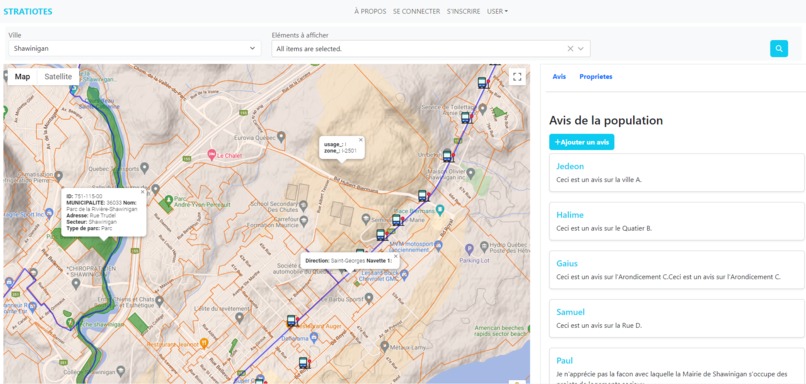Click Parking Lot marker

pos(469,249)
